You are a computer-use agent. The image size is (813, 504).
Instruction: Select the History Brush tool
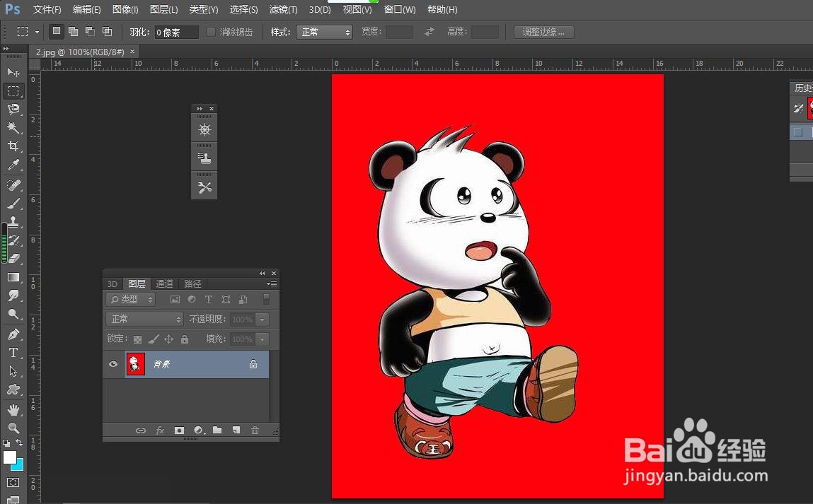click(13, 240)
